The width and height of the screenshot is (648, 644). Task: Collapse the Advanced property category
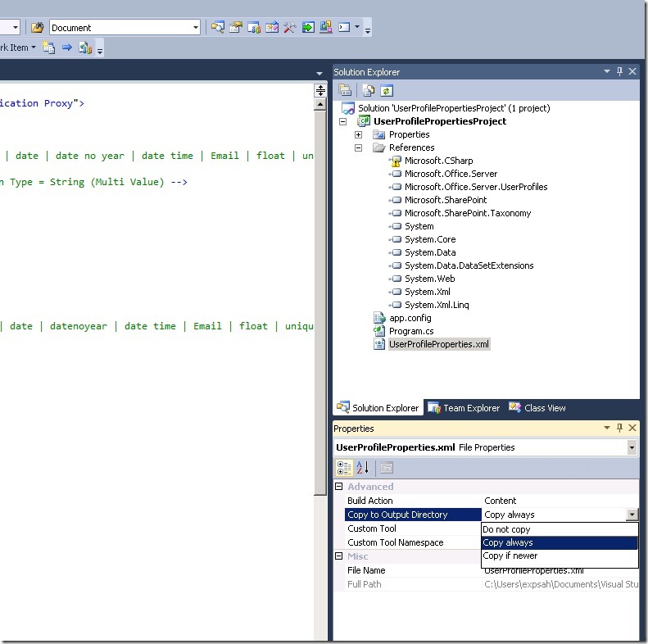click(x=339, y=487)
